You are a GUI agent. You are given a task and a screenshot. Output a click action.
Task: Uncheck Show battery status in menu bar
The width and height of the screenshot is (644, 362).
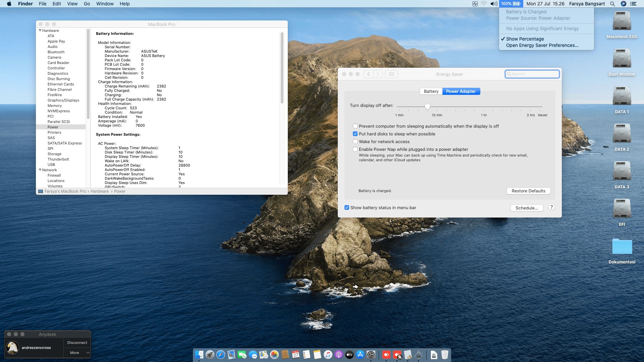coord(347,207)
